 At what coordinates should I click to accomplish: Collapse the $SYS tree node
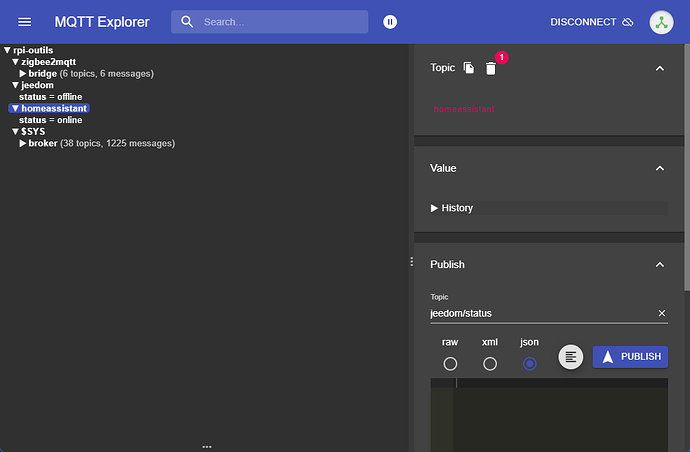click(15, 132)
